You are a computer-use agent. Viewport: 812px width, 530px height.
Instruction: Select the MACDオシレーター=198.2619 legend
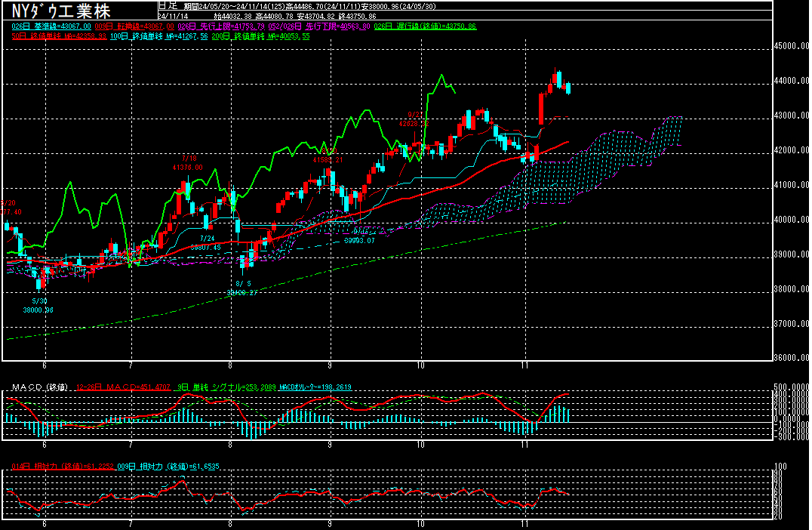315,387
